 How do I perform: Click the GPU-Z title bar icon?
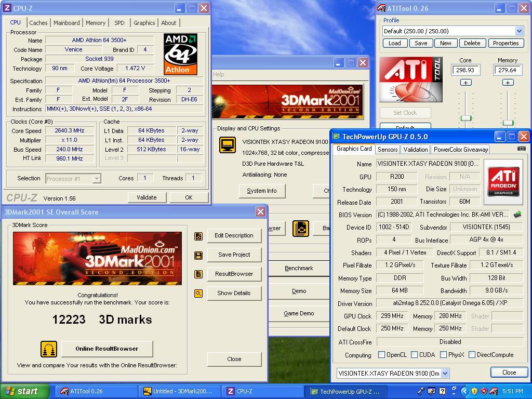point(336,137)
